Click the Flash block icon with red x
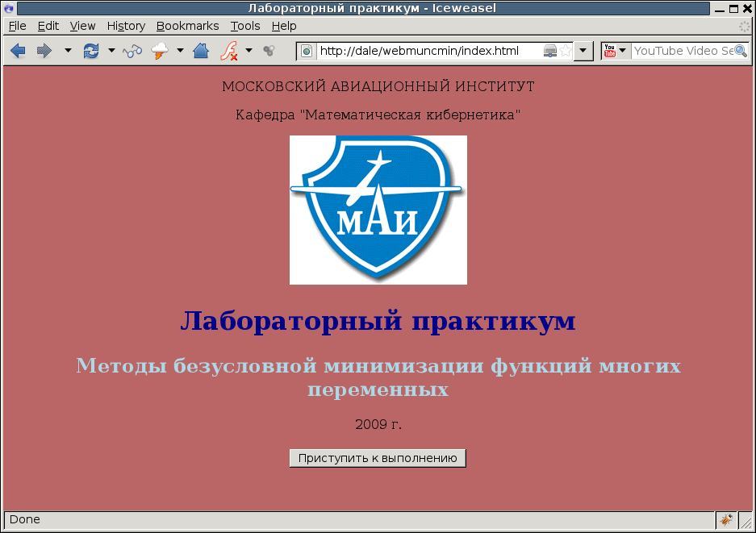This screenshot has width=756, height=533. (229, 51)
